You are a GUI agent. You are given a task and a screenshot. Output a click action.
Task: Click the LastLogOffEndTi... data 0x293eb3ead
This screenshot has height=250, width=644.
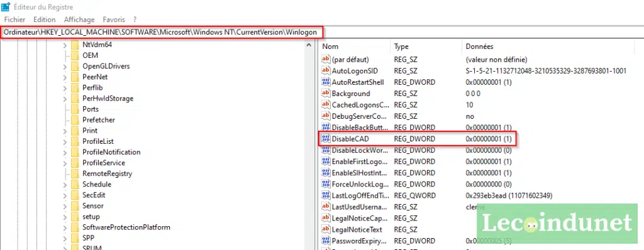click(509, 195)
